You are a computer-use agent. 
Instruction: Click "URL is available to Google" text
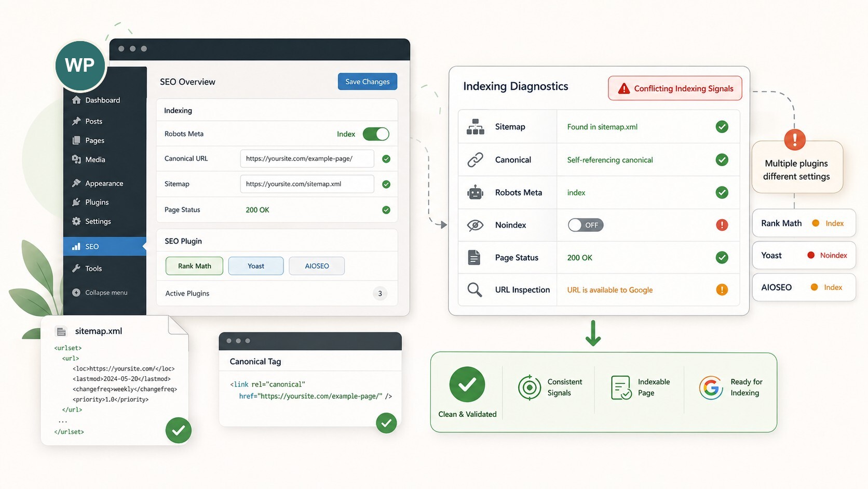point(610,290)
